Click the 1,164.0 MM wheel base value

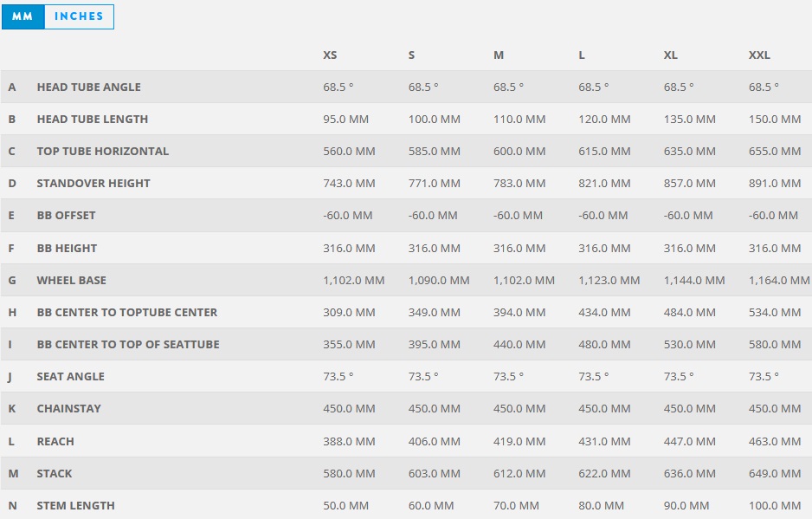pos(779,281)
